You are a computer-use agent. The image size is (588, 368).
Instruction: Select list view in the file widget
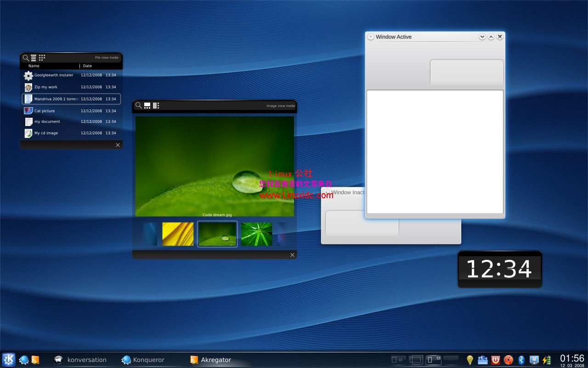(x=34, y=58)
